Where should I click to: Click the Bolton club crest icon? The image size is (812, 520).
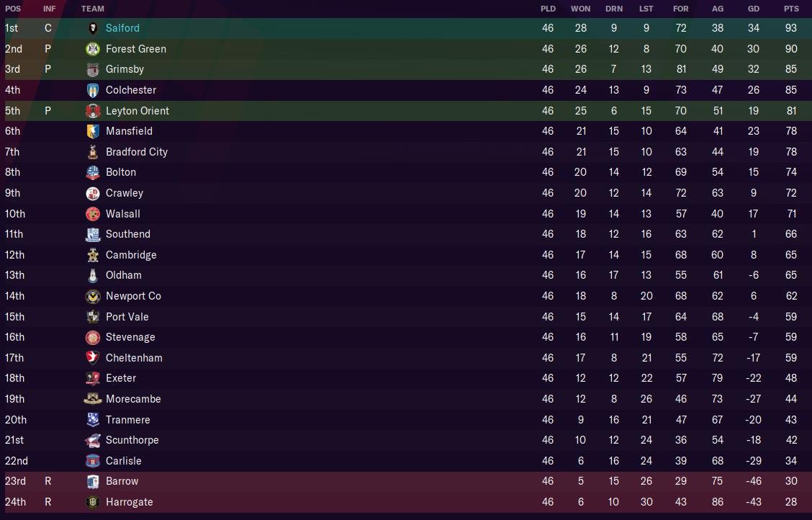(x=93, y=173)
